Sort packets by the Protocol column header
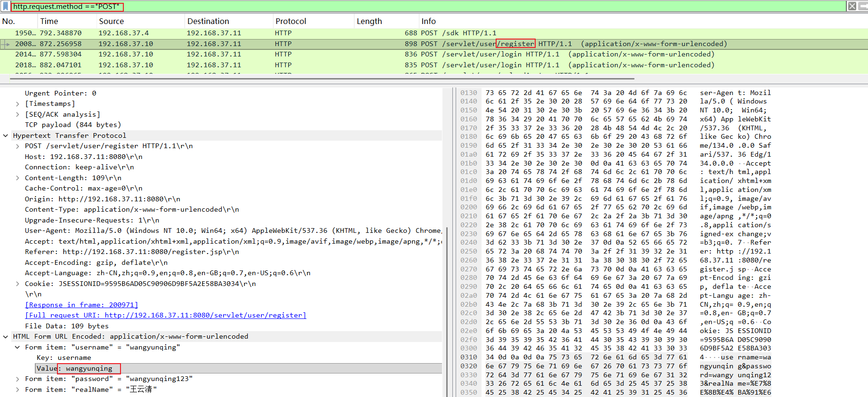This screenshot has height=397, width=868. pyautogui.click(x=290, y=21)
